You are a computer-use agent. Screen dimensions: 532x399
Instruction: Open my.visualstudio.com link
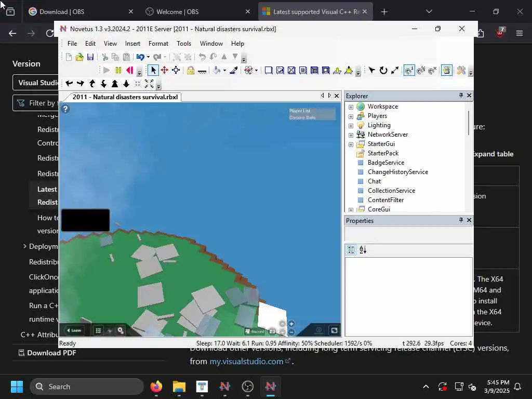(250, 362)
